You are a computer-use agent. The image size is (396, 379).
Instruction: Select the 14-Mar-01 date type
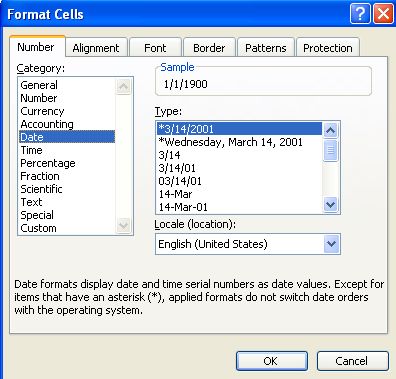tap(183, 207)
